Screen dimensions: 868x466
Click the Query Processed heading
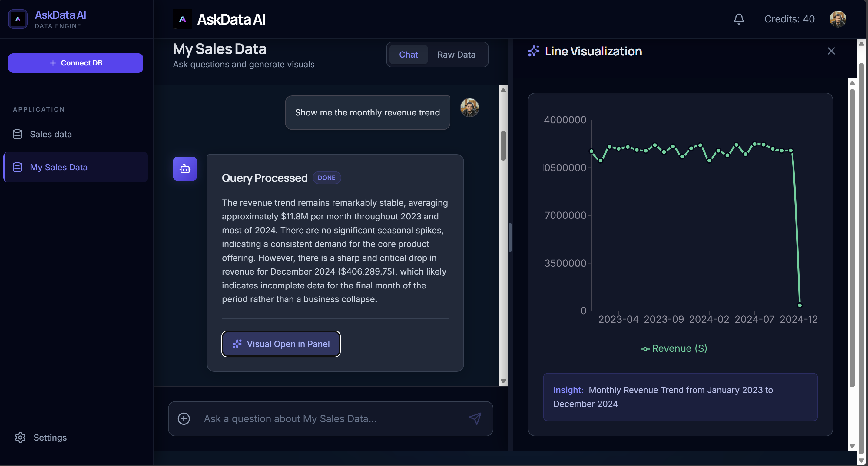(264, 178)
